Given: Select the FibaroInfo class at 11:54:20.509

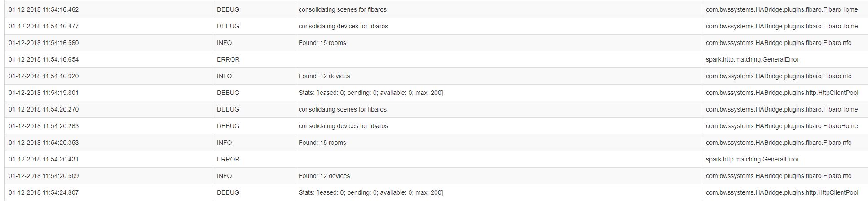Looking at the screenshot, I should [779, 176].
